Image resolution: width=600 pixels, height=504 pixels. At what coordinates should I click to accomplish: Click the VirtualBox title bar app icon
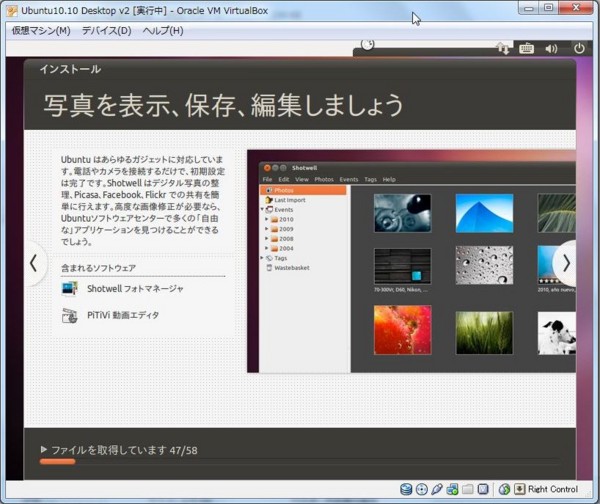click(x=12, y=11)
